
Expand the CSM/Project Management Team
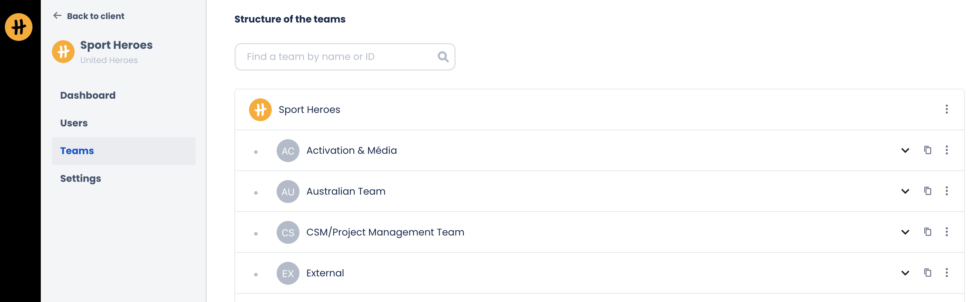[905, 232]
